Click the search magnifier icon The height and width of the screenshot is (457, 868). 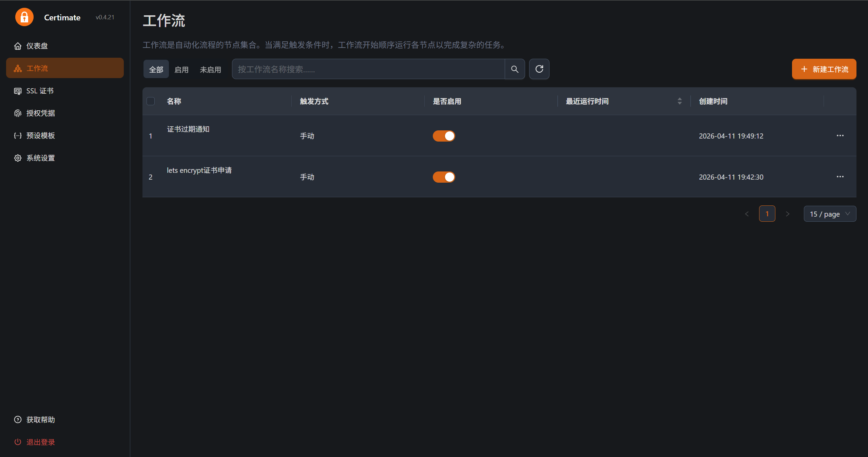coord(514,69)
